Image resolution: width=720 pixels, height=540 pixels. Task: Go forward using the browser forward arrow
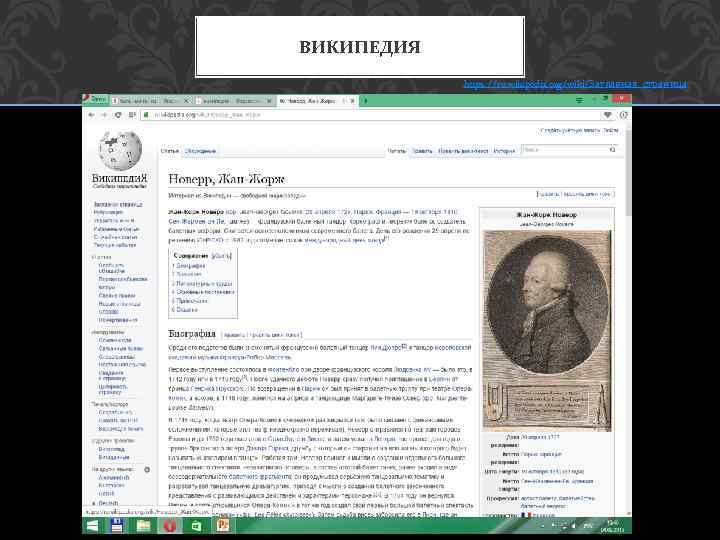(104, 115)
